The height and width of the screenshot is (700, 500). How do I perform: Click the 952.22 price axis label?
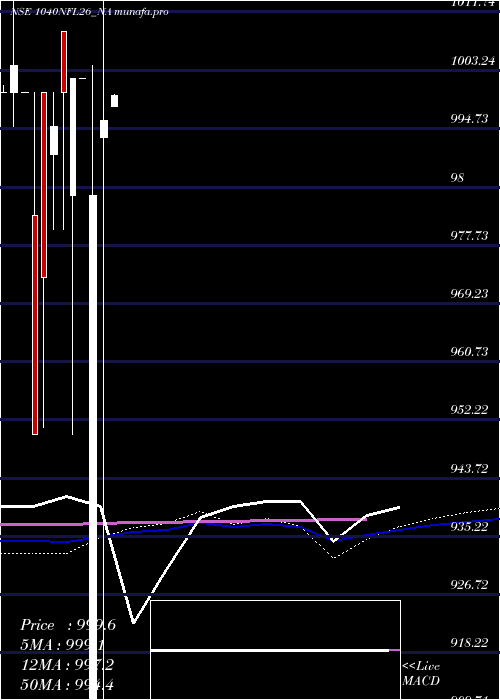pos(469,409)
